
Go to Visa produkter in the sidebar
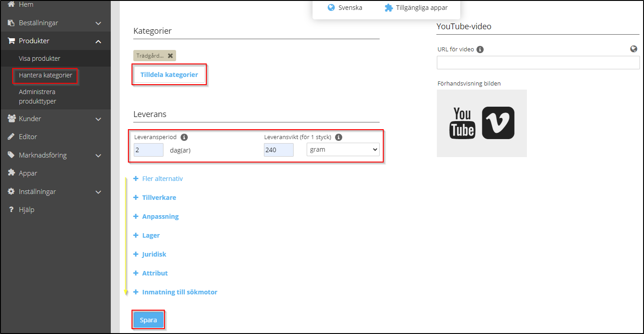point(40,59)
